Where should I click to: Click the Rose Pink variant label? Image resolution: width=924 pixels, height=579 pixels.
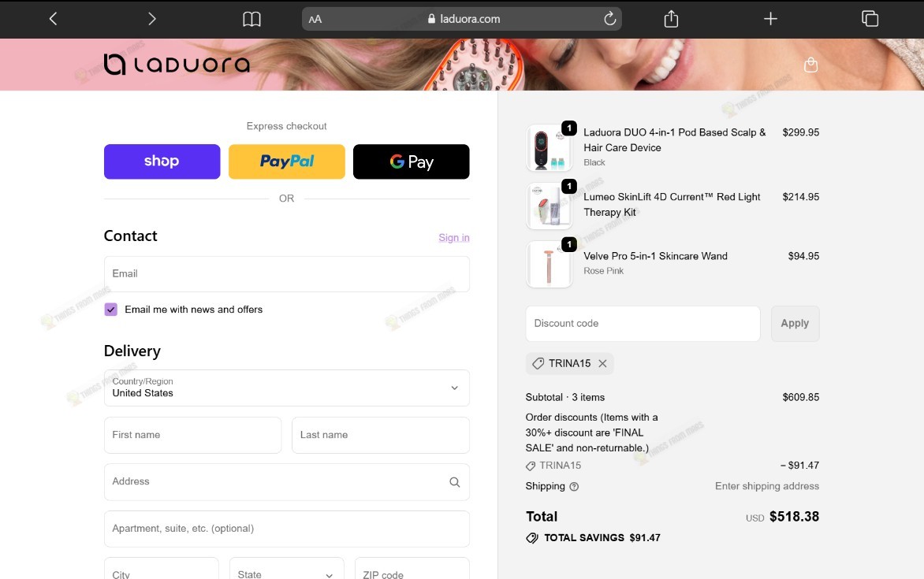coord(603,271)
